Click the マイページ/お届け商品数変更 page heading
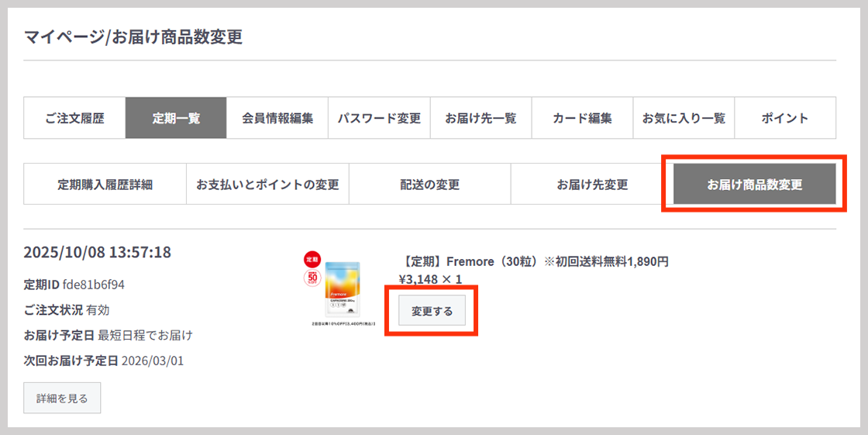The image size is (868, 435). point(133,36)
